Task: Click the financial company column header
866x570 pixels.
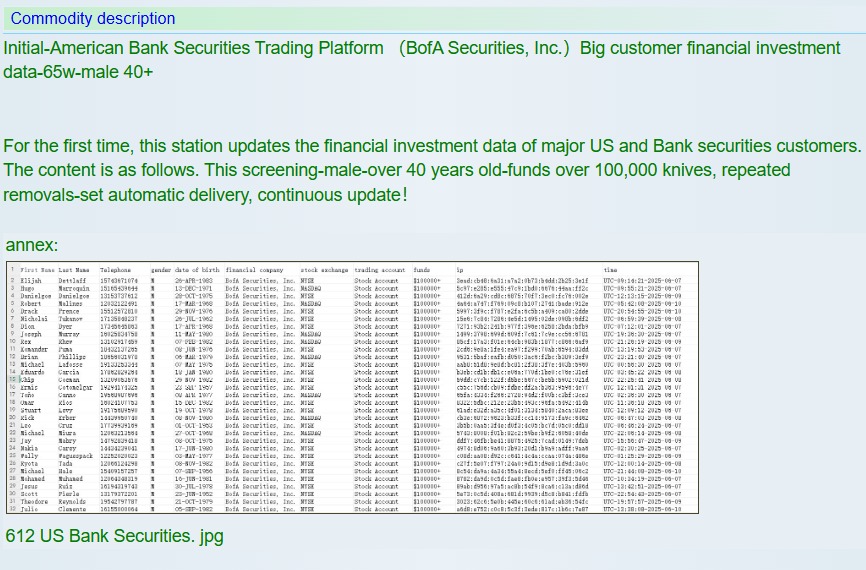Action: [255, 270]
